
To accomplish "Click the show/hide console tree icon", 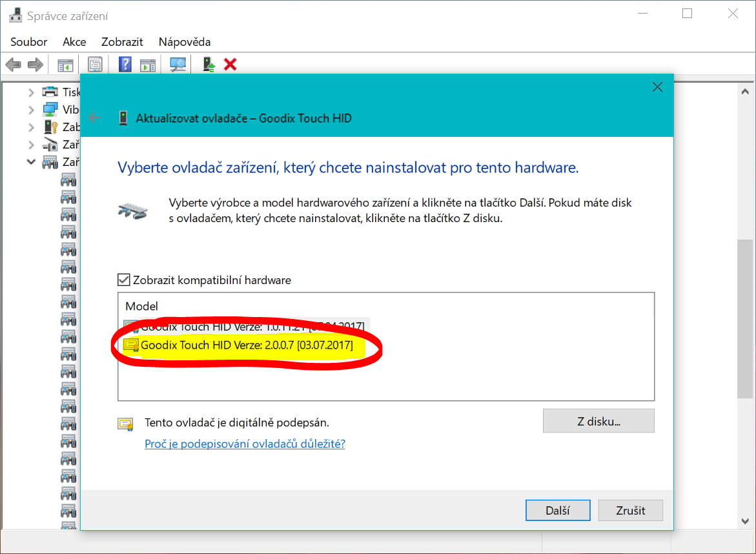I will coord(65,65).
